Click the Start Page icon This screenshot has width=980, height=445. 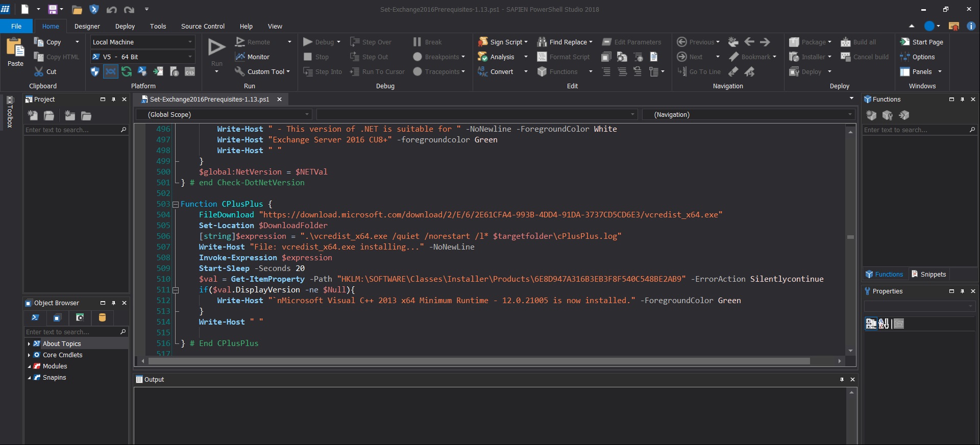click(905, 42)
